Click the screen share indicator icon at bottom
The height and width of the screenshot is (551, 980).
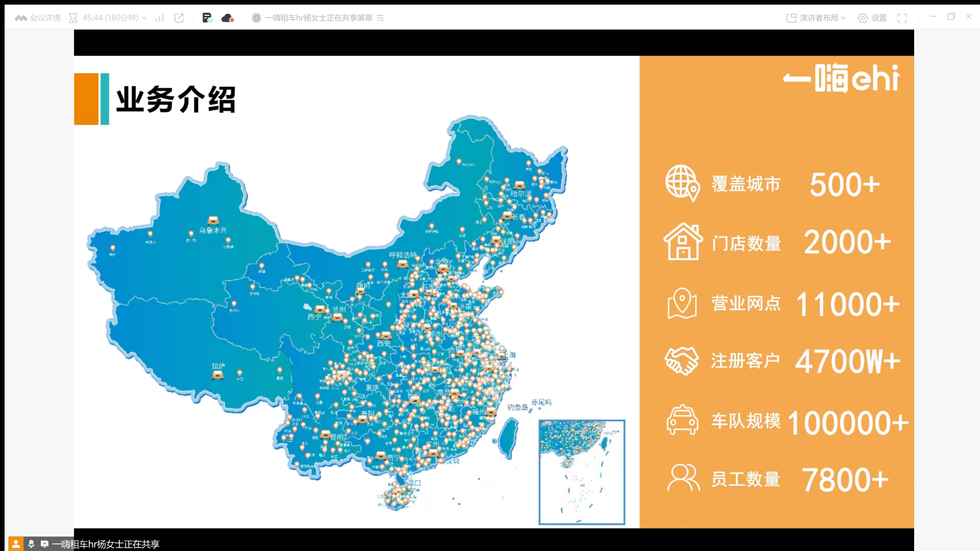click(x=44, y=544)
